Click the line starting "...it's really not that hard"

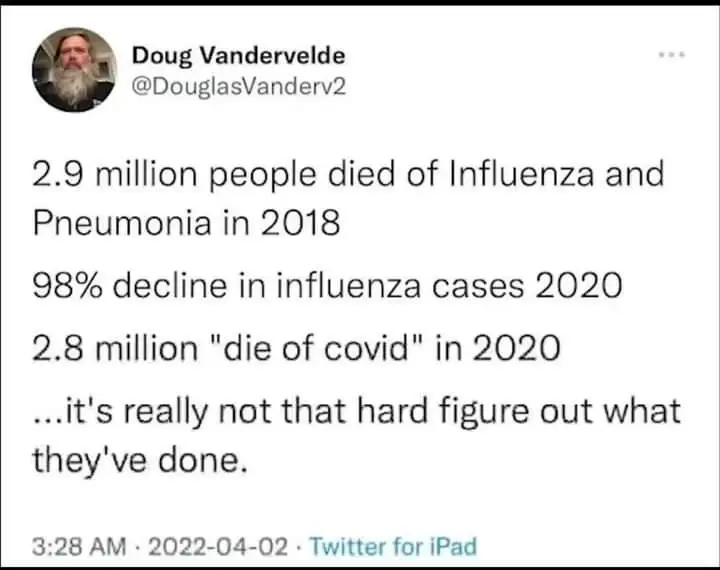[x=357, y=410]
